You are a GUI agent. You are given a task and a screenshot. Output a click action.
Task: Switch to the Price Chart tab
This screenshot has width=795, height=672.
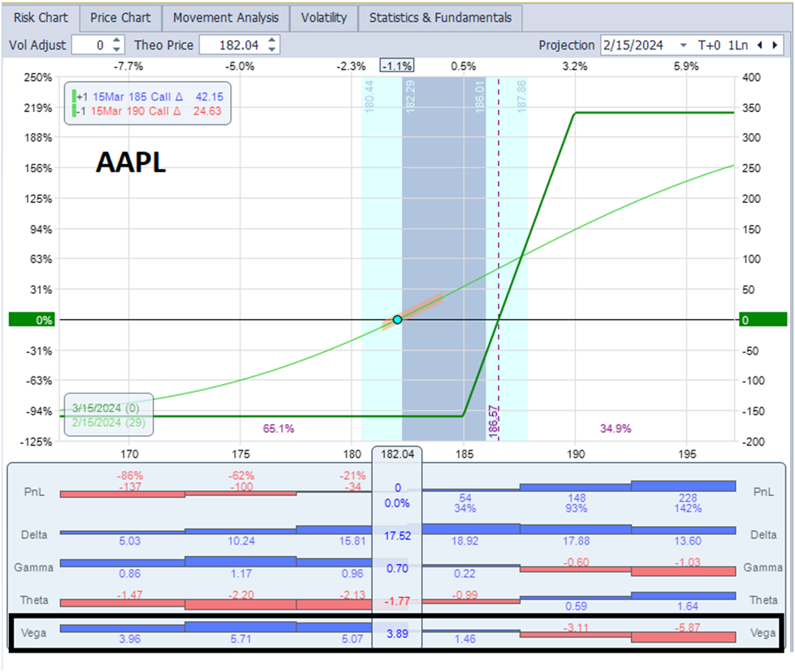click(120, 18)
